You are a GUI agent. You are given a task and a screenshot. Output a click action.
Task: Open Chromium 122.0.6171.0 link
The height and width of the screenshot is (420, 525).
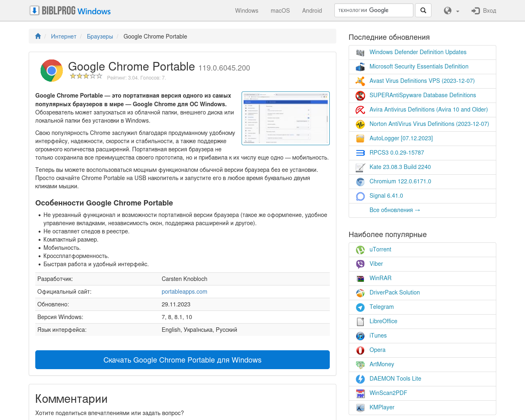pyautogui.click(x=400, y=181)
